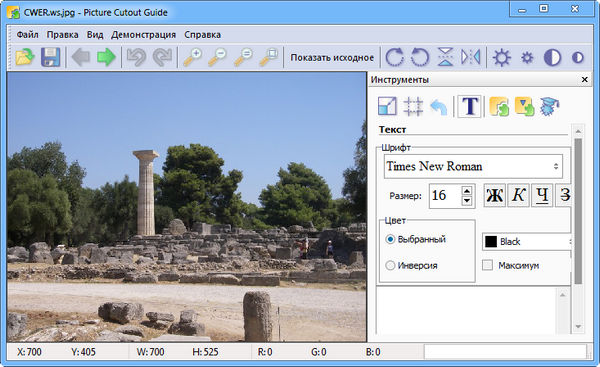Select the crop grid tool icon
600x367 pixels.
413,106
